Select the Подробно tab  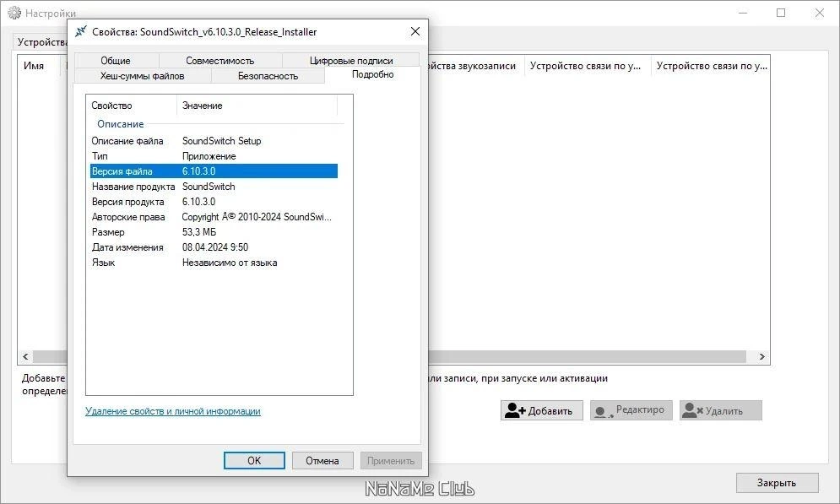[373, 74]
